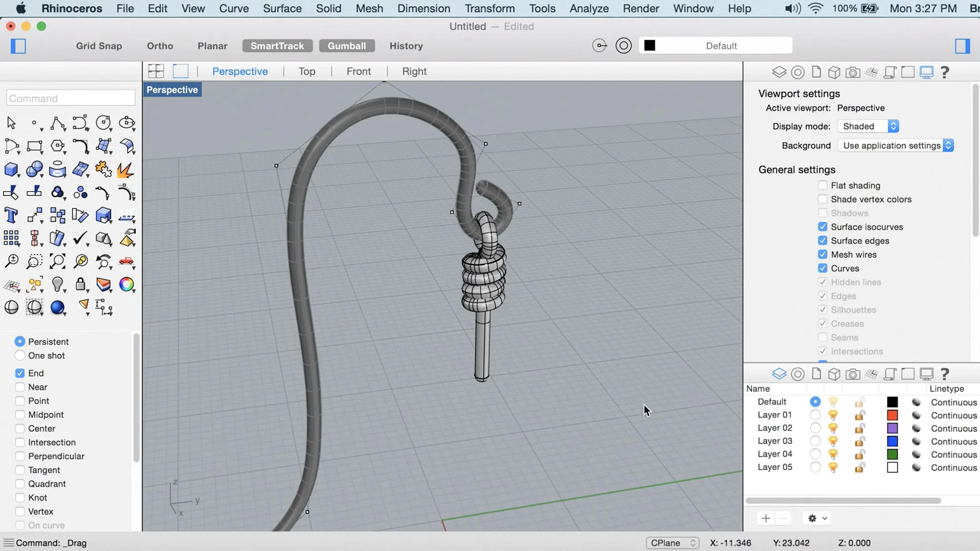Select the Text object tool
The width and height of the screenshot is (980, 551).
(11, 215)
